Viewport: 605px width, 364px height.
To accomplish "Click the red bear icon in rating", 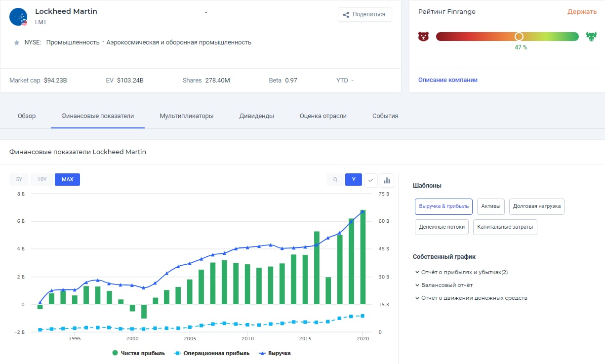I will [x=423, y=37].
